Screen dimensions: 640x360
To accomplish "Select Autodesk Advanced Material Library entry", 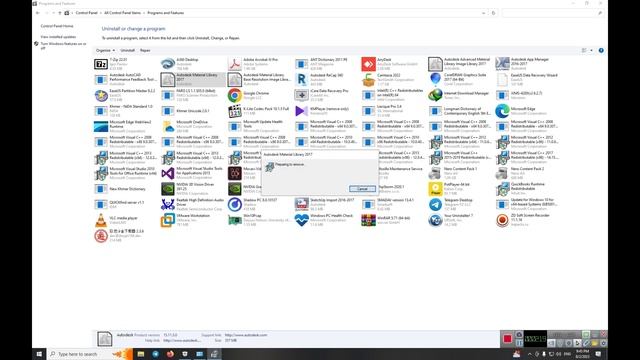I will pyautogui.click(x=460, y=64).
